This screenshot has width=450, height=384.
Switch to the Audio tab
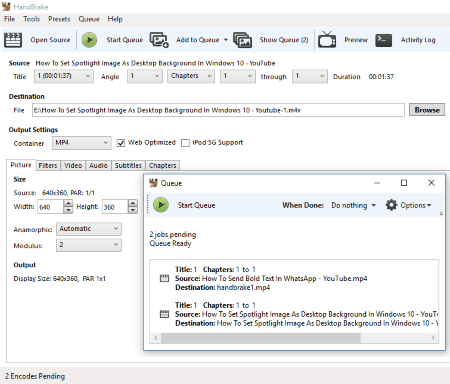[x=98, y=166]
